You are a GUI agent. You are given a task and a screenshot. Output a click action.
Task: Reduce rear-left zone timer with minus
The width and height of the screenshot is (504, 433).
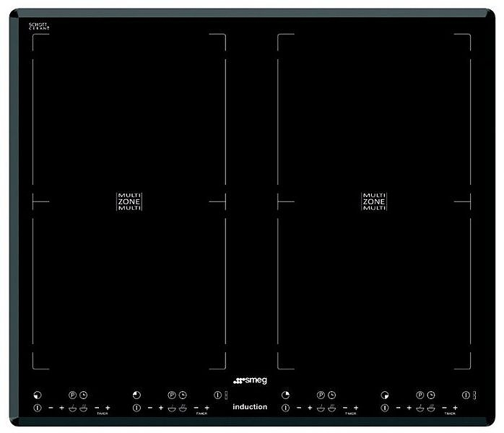pos(196,408)
